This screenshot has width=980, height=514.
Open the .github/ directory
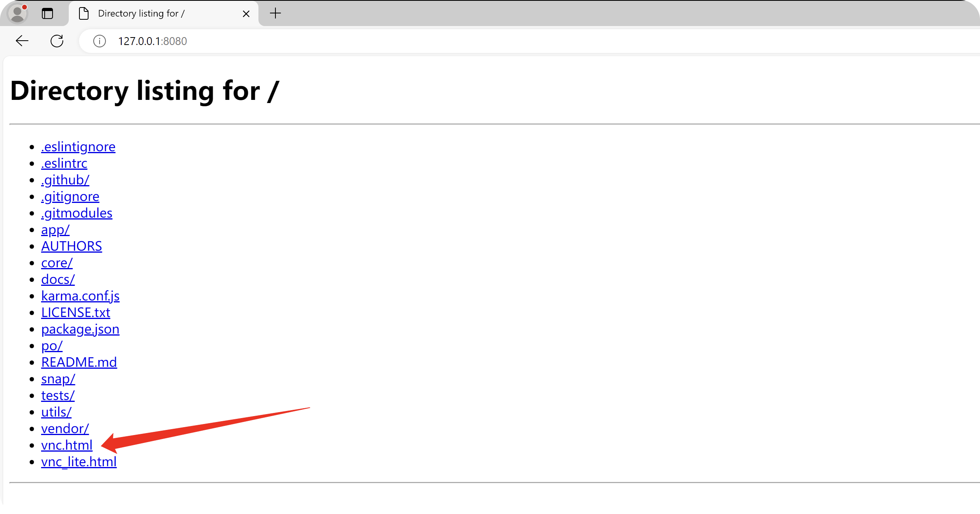click(65, 180)
